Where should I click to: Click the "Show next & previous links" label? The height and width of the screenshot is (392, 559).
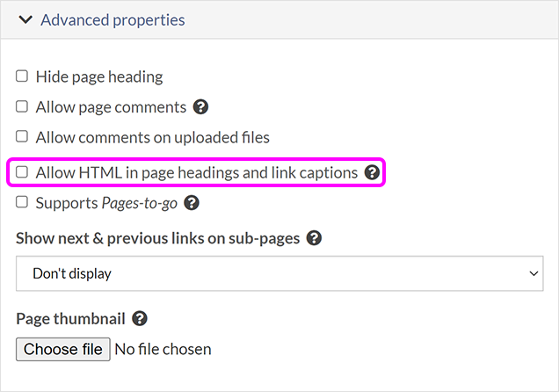point(158,238)
